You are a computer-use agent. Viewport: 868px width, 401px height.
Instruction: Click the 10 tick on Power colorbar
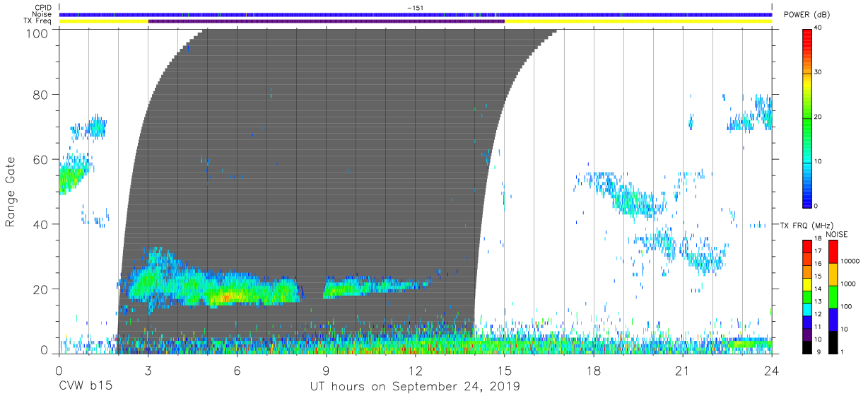[818, 161]
